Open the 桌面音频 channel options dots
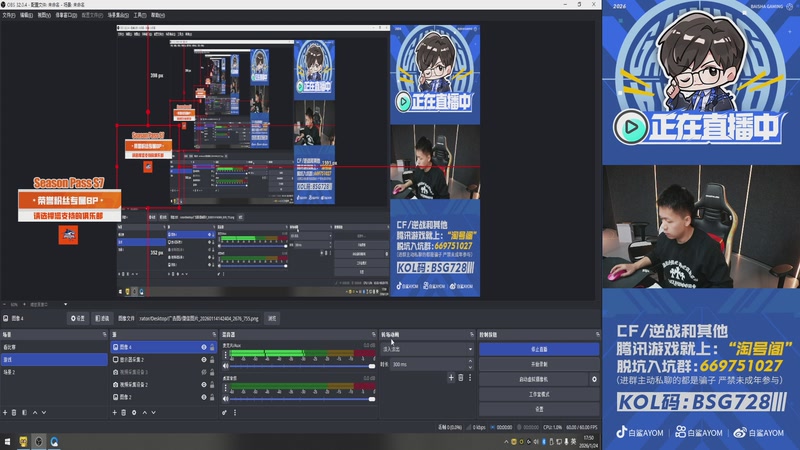This screenshot has width=800, height=450. [x=226, y=387]
